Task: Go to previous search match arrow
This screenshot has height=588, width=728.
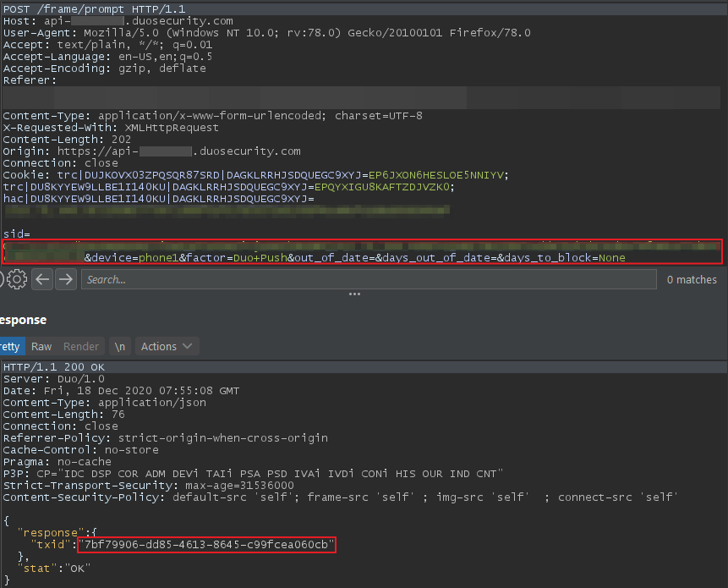Action: [x=43, y=279]
